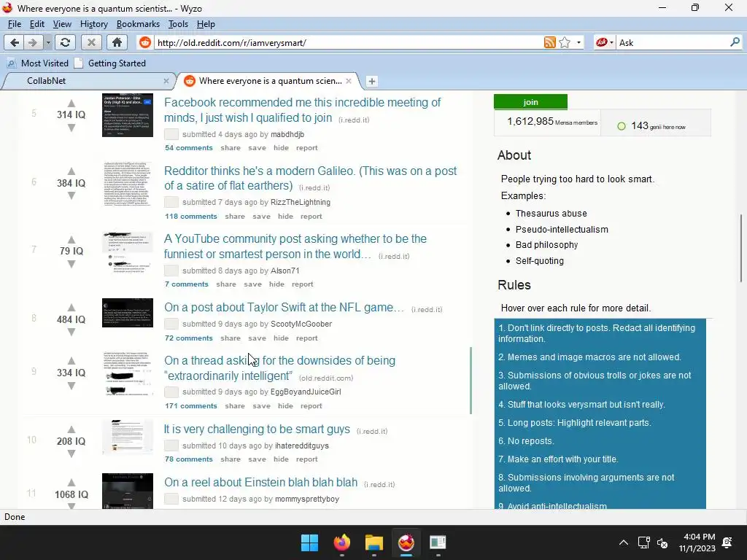Close the CollabNet tab
Viewport: 747px width, 560px height.
166,81
